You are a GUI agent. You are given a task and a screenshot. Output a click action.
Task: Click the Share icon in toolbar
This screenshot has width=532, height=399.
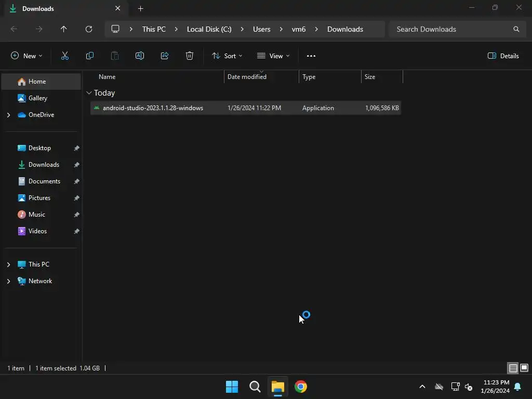coord(165,56)
